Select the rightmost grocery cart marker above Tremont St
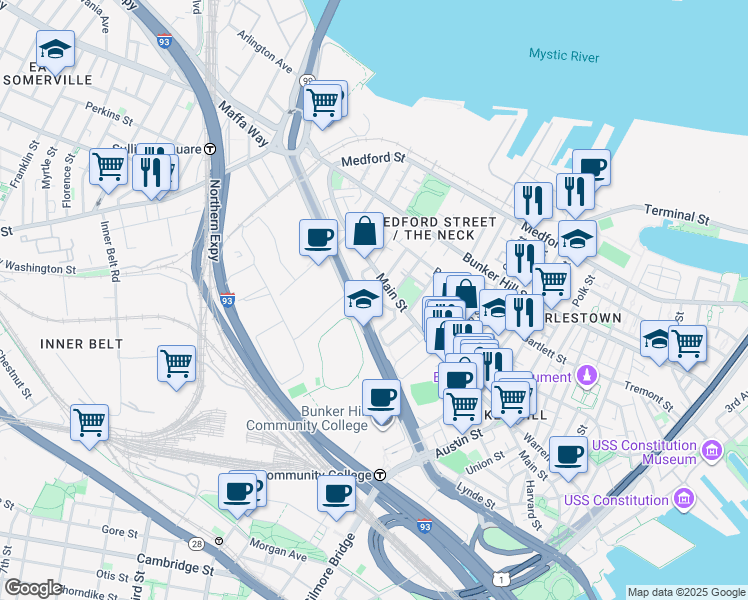Screen dimensions: 748x600 tap(687, 343)
